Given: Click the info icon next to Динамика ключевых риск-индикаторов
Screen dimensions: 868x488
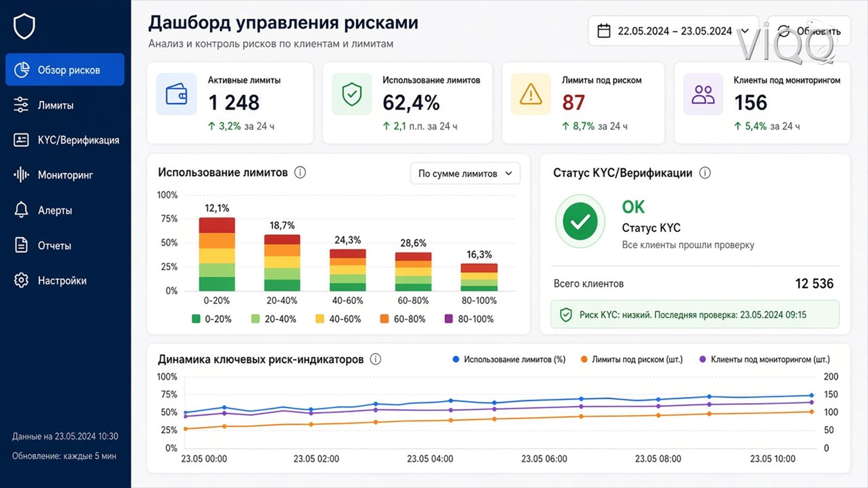Looking at the screenshot, I should point(376,359).
